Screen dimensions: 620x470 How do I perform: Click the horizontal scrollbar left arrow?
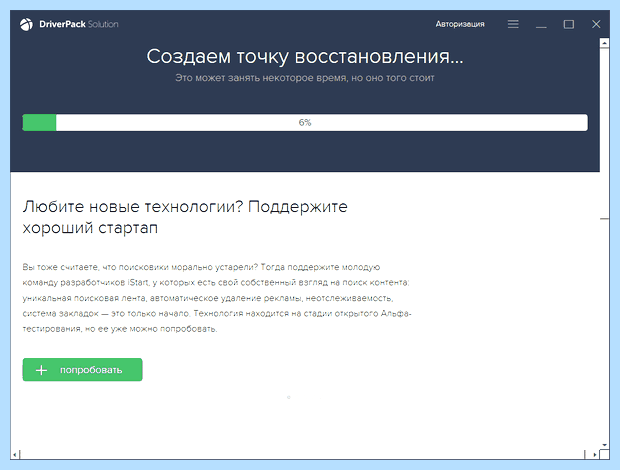pyautogui.click(x=15, y=455)
